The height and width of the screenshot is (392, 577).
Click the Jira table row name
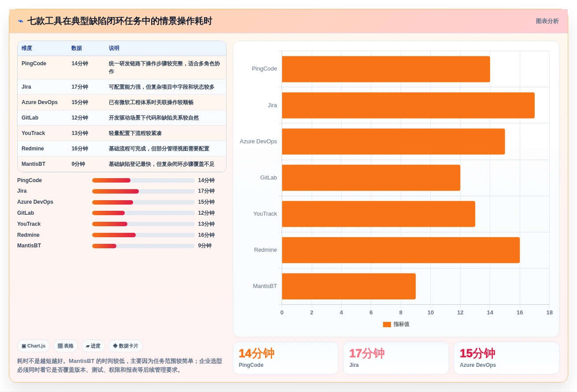[26, 87]
